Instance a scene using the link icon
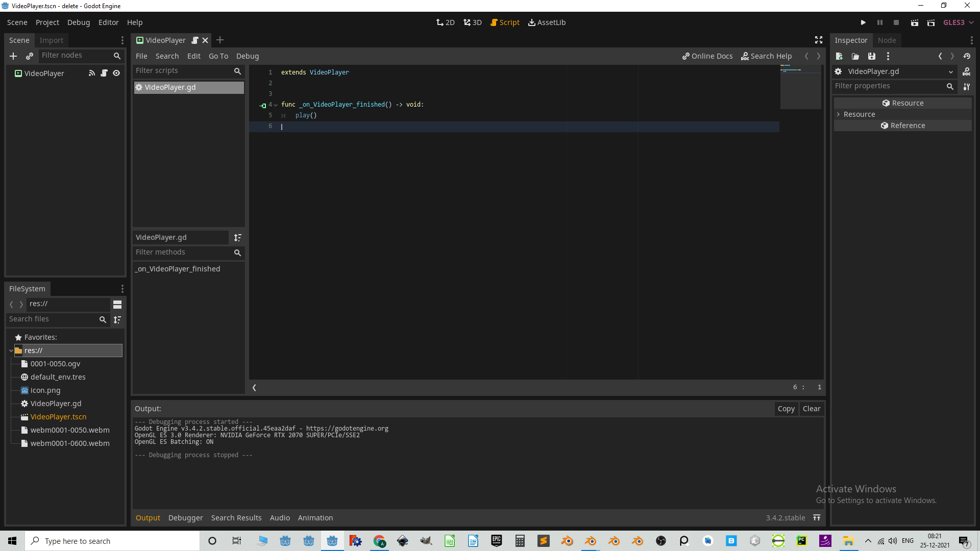The width and height of the screenshot is (980, 551). click(x=29, y=56)
